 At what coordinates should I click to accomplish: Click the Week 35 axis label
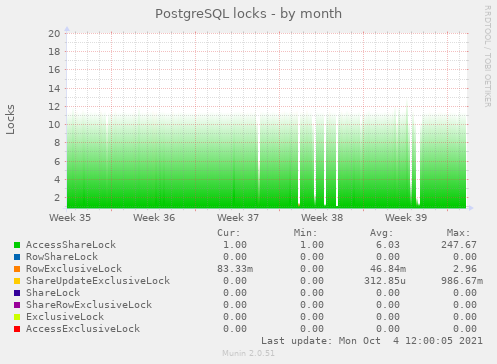(x=70, y=218)
